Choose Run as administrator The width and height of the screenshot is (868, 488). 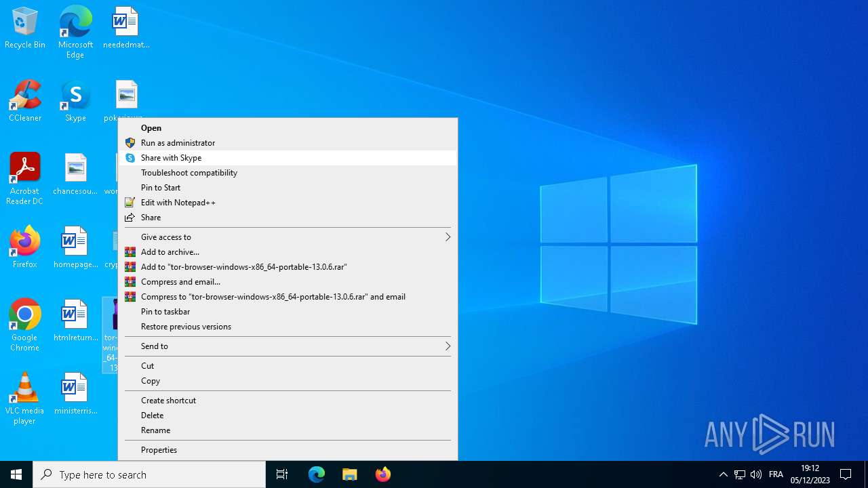(288, 143)
